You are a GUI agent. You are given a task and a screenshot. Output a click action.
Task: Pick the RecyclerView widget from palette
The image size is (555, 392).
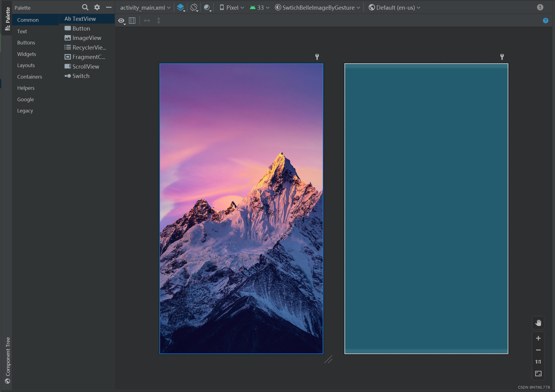pos(87,47)
